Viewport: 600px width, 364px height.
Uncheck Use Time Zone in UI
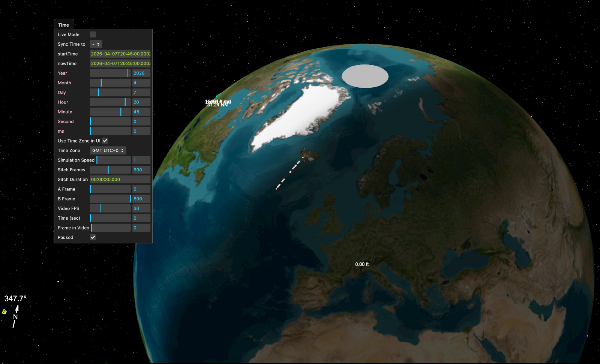point(105,141)
